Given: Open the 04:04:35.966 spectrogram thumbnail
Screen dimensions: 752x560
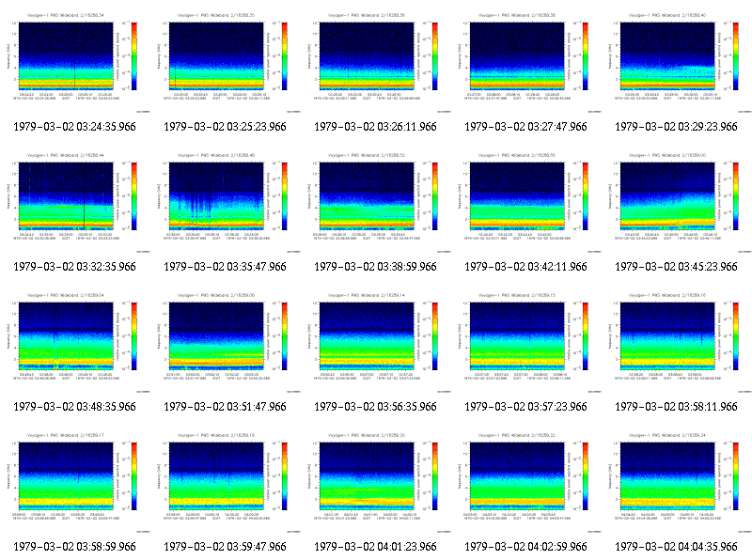Looking at the screenshot, I should click(x=677, y=481).
